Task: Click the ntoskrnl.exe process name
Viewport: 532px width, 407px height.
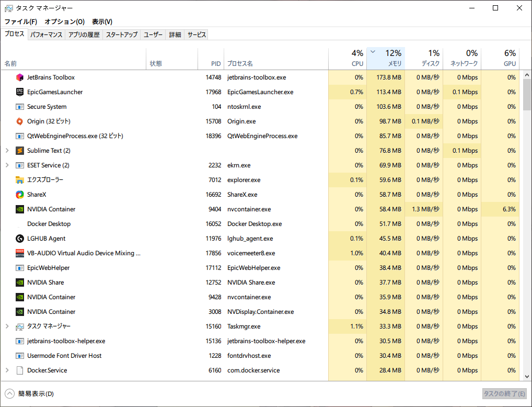Action: point(244,107)
